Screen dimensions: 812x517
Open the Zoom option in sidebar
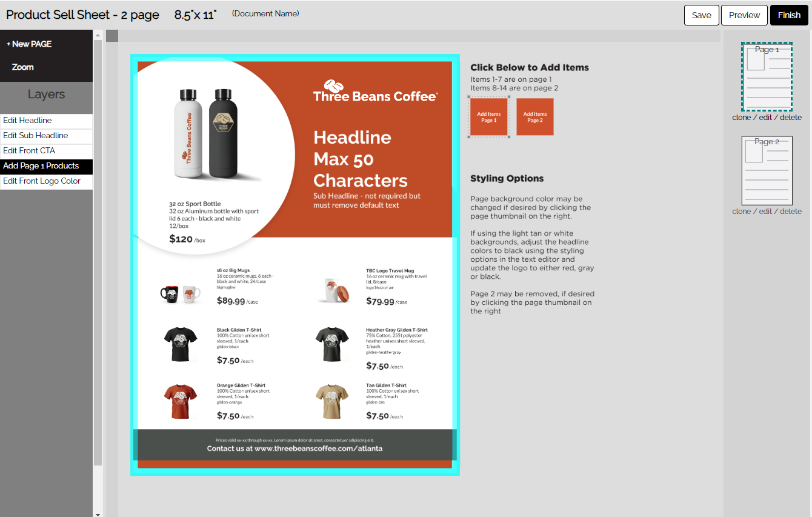22,67
